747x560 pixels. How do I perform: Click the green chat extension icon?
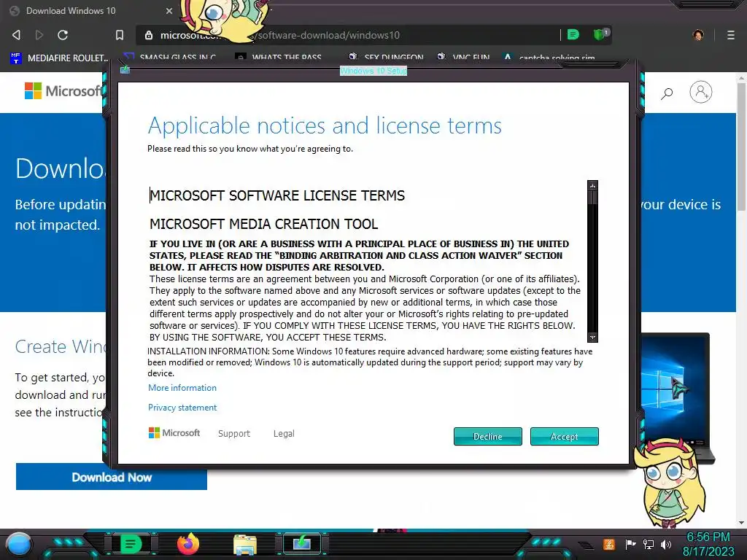pyautogui.click(x=573, y=34)
